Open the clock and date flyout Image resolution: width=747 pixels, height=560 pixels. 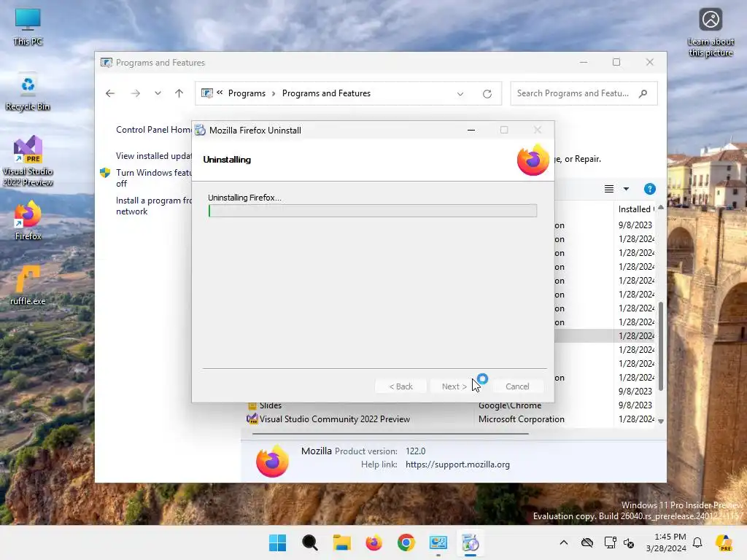click(x=666, y=542)
